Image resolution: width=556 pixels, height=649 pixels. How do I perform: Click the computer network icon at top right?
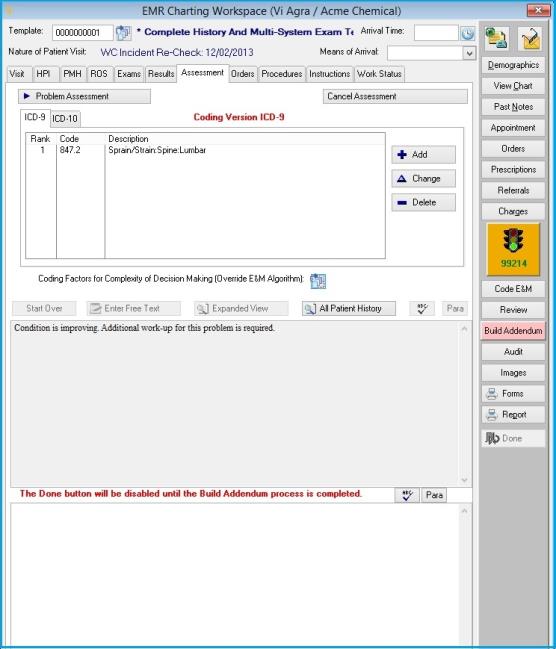pos(496,39)
